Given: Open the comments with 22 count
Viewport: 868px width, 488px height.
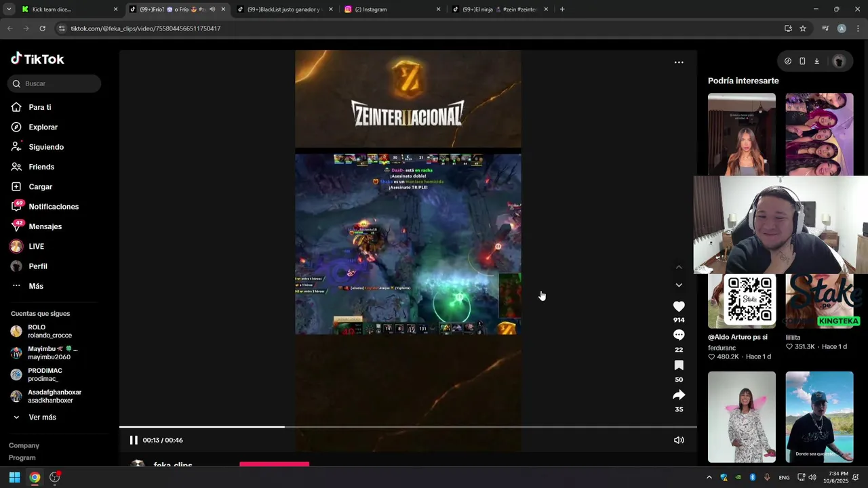Looking at the screenshot, I should [x=679, y=335].
